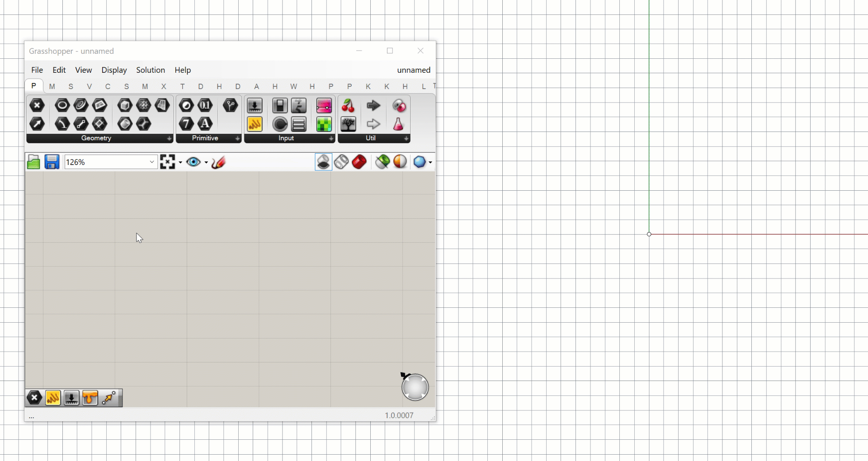Choose the Text parameter 'A' icon
The width and height of the screenshot is (868, 461).
click(205, 124)
